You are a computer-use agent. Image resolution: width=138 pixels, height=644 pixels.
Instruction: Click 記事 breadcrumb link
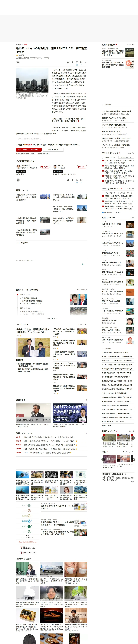click(x=26, y=45)
